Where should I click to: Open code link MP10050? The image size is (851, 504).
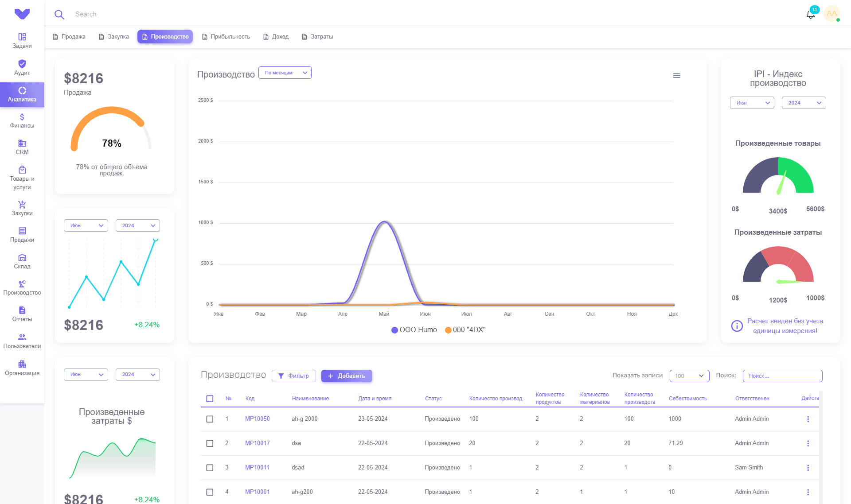(x=258, y=419)
